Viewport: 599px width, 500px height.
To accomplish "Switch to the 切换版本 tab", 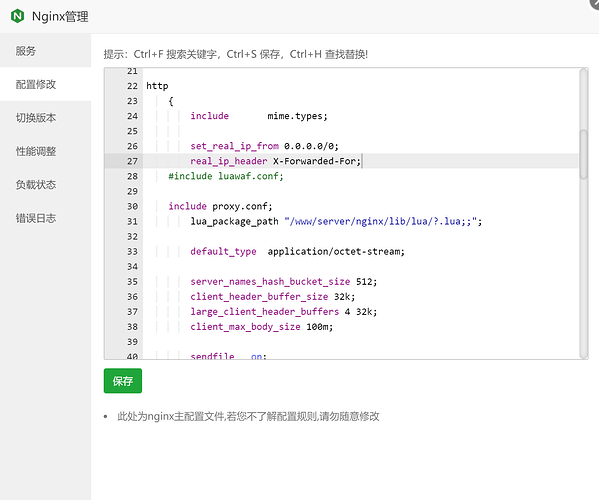I will pos(45,118).
